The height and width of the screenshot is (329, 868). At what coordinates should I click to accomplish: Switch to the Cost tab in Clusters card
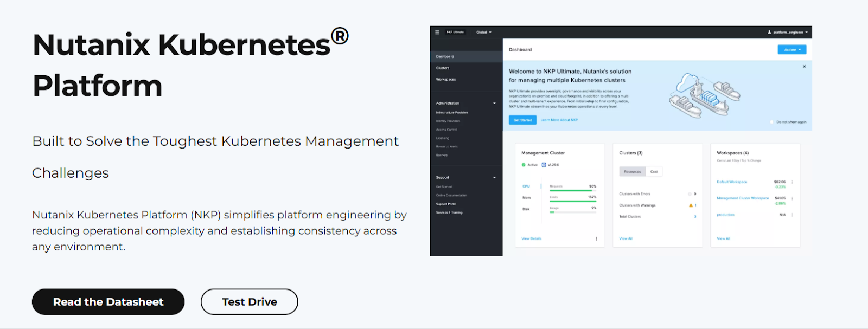654,172
